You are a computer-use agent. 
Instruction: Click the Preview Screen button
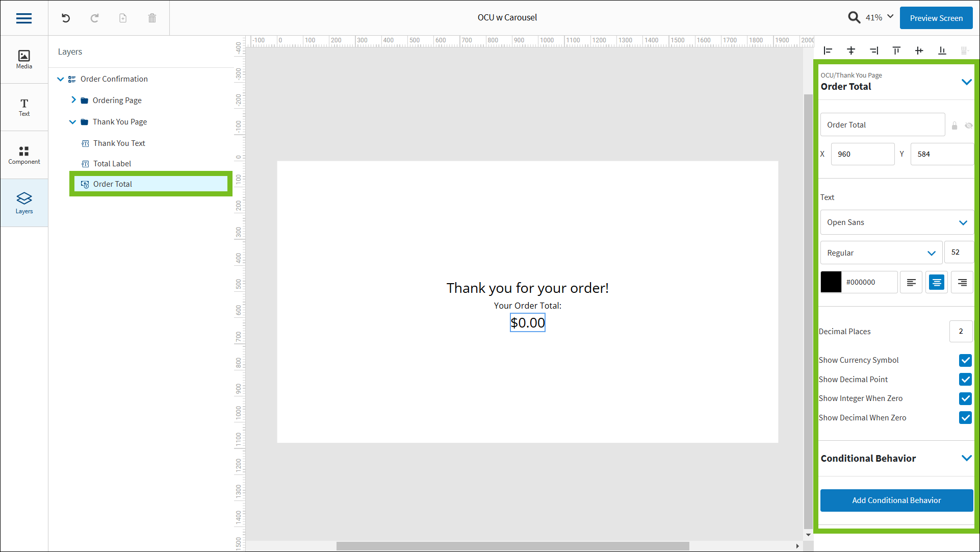(936, 18)
